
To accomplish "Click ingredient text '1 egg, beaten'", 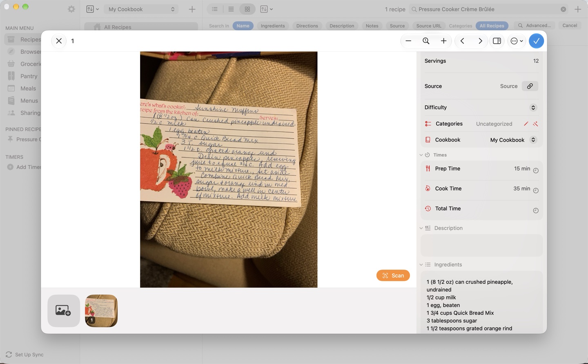I will point(443,305).
